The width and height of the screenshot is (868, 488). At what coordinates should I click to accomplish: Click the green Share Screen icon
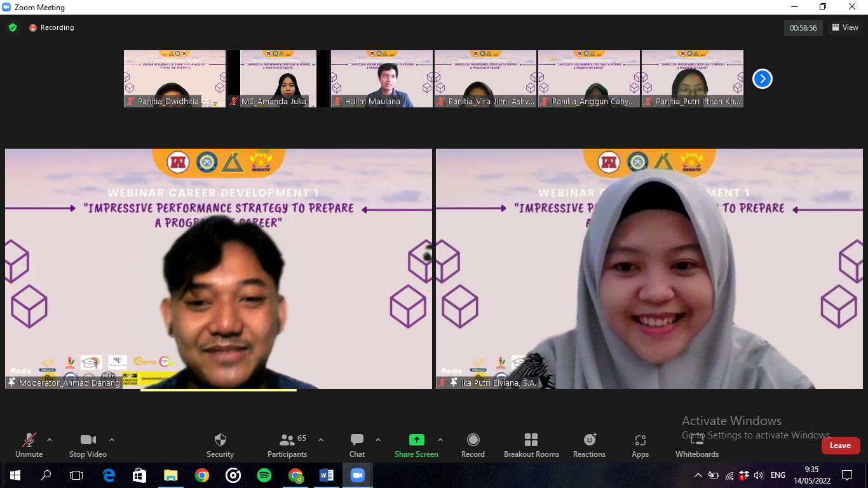pyautogui.click(x=416, y=440)
